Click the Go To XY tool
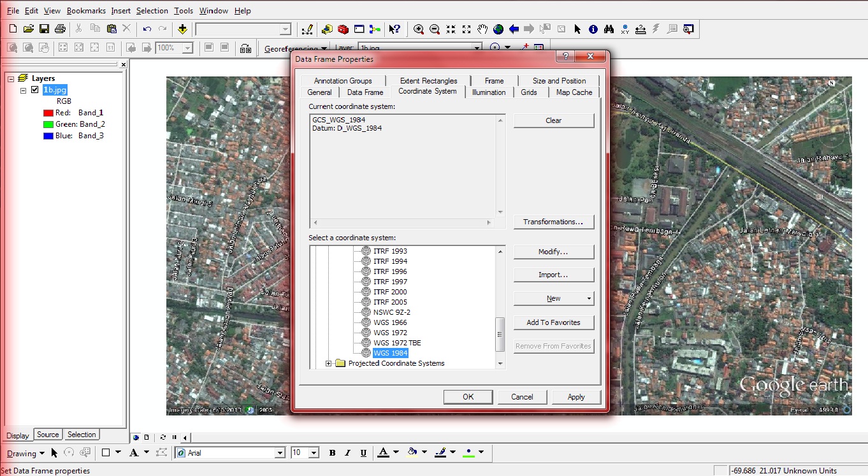 tap(625, 29)
